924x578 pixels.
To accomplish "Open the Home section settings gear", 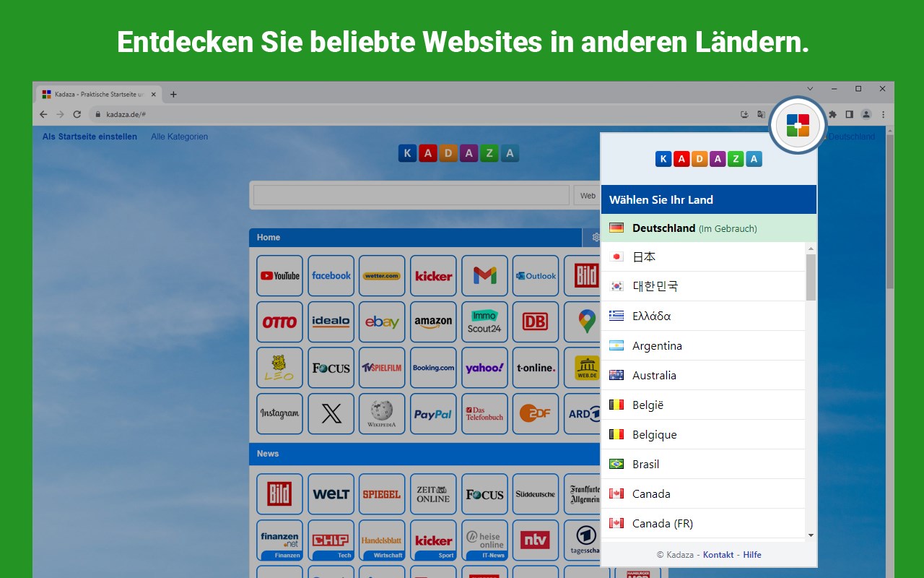I will [596, 237].
